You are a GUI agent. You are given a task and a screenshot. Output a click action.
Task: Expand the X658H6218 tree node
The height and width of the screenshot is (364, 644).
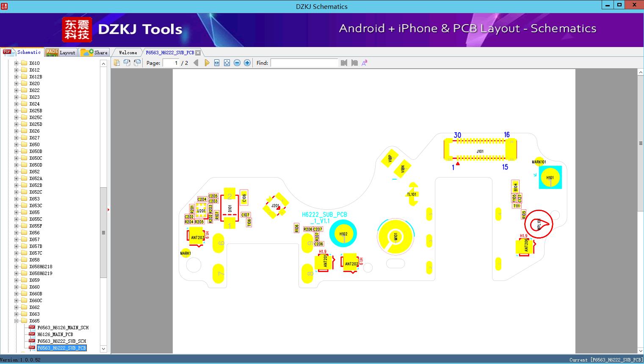(x=16, y=267)
